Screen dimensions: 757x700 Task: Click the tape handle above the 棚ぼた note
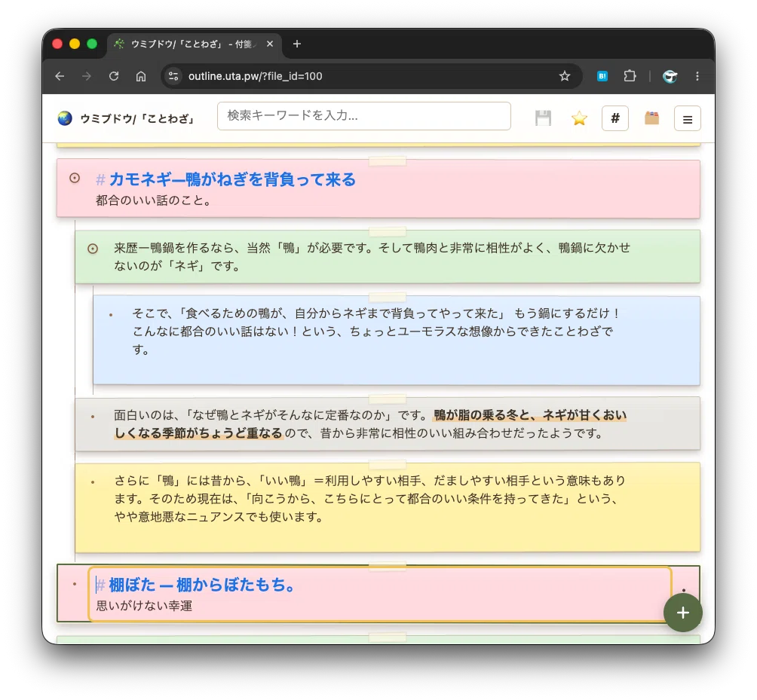[388, 566]
